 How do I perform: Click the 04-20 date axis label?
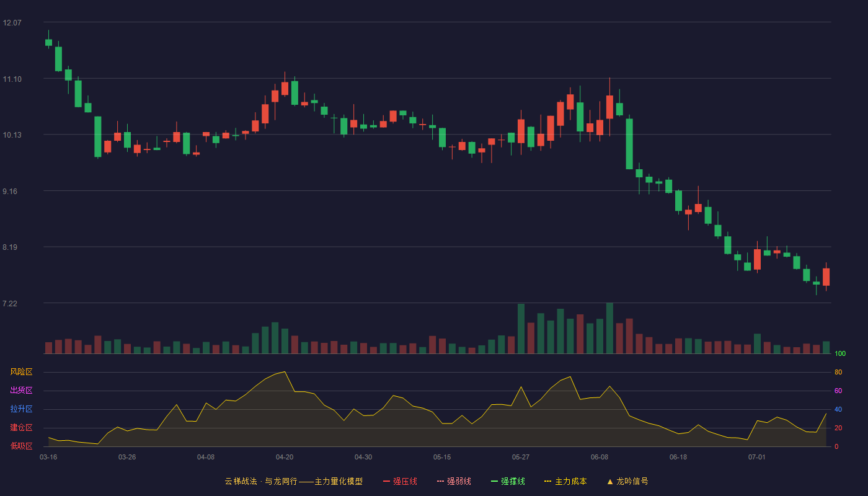285,457
